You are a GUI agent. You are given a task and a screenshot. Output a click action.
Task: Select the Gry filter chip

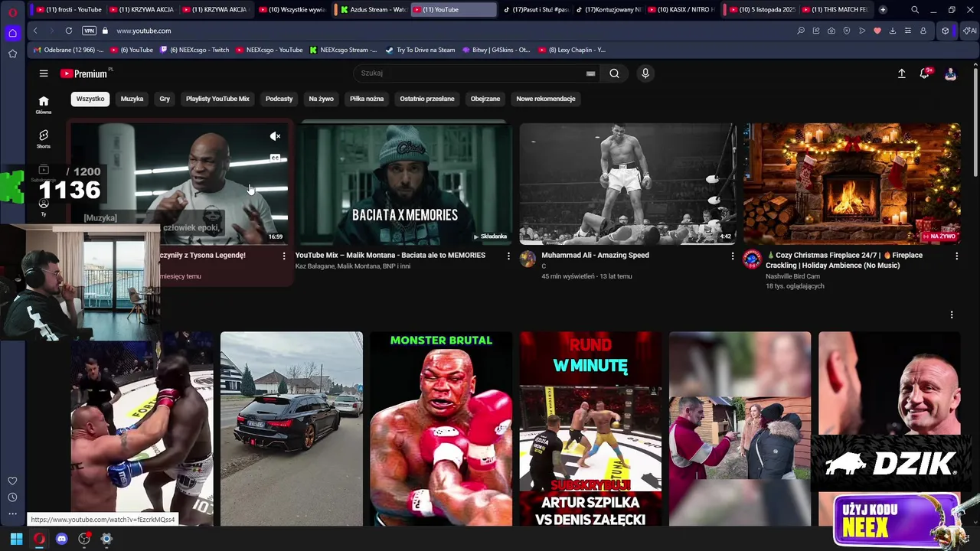coord(165,99)
